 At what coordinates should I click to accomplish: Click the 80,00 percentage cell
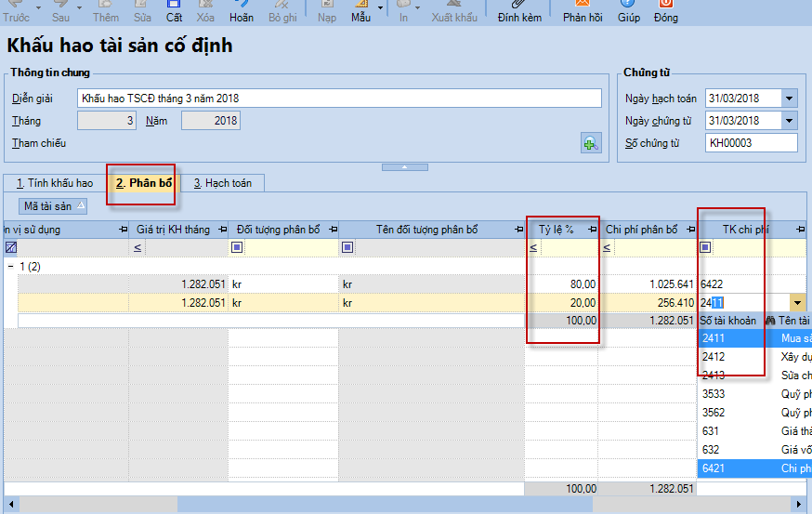pos(561,284)
